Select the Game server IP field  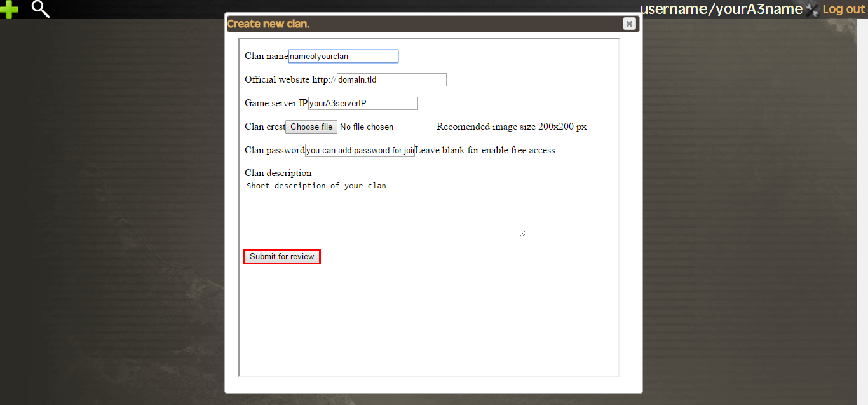tap(363, 103)
